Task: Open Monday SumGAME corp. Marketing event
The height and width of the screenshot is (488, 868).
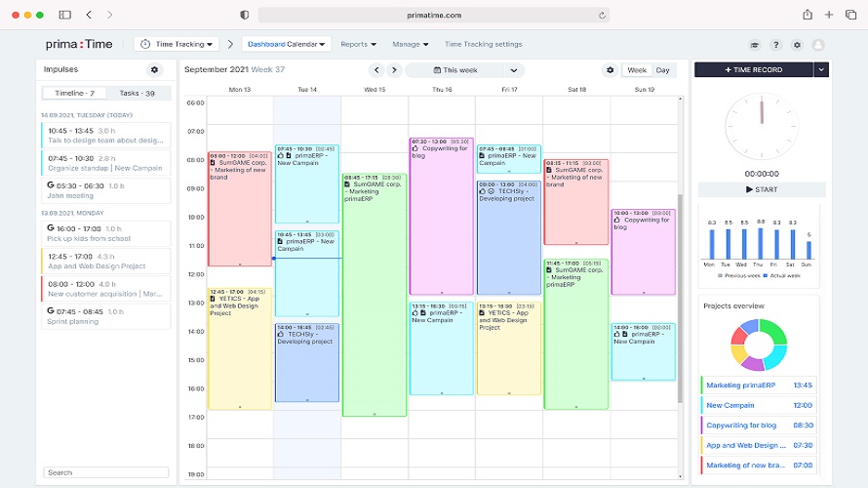Action: [x=240, y=210]
